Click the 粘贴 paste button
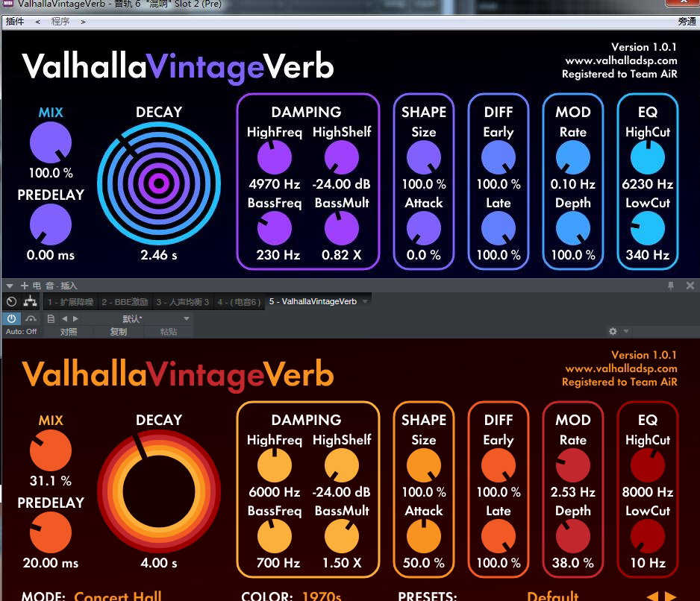Viewport: 700px width, 601px height. pyautogui.click(x=169, y=332)
